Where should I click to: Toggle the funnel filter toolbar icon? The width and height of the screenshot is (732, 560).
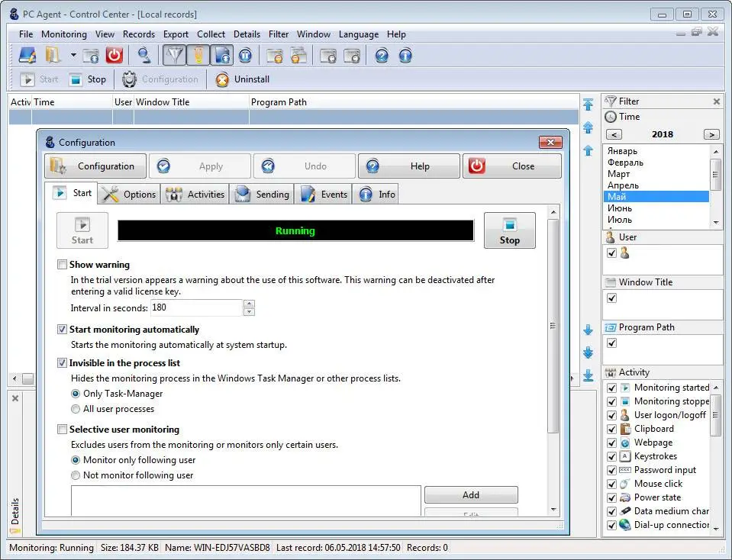174,56
